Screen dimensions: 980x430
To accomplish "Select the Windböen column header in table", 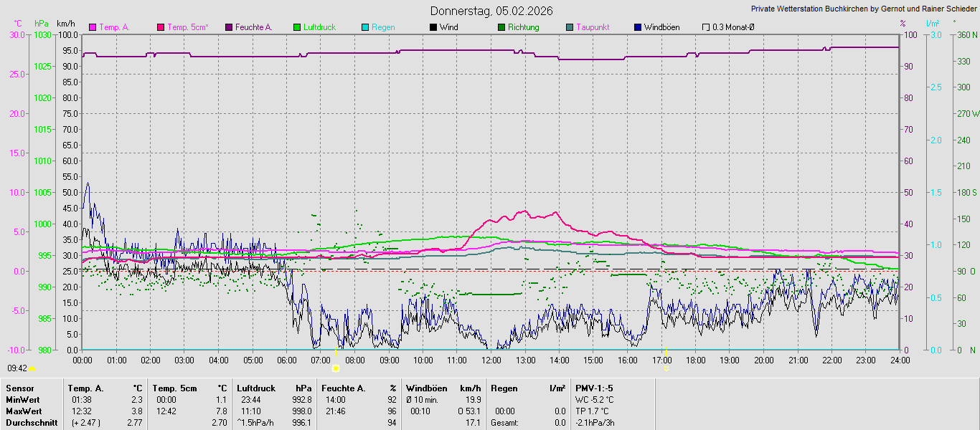I will (x=427, y=388).
